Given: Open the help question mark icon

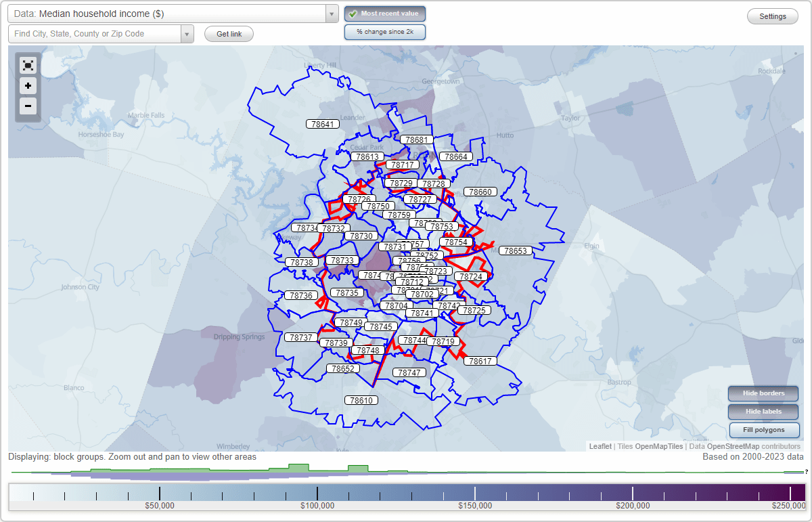Looking at the screenshot, I should click(807, 471).
